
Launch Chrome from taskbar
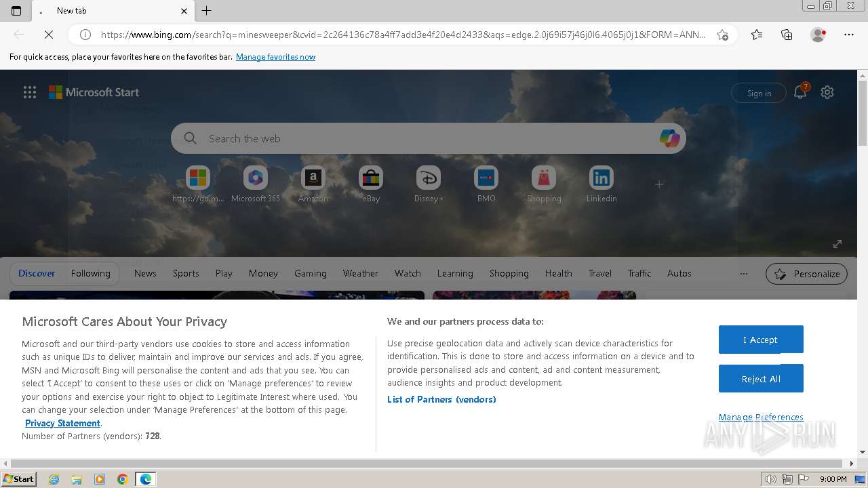click(x=123, y=479)
